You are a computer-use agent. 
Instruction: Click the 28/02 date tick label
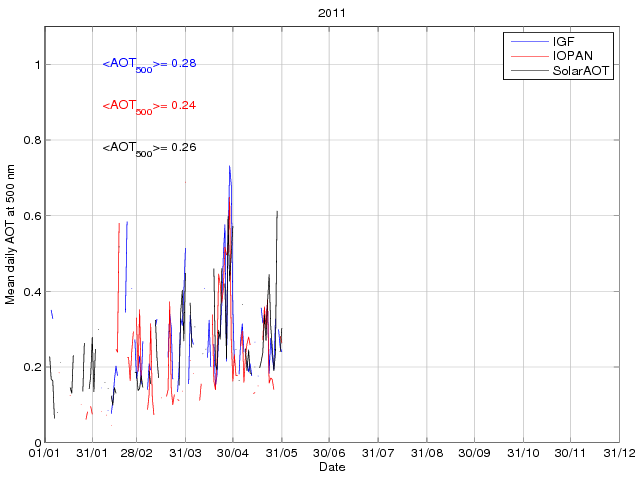point(137,453)
